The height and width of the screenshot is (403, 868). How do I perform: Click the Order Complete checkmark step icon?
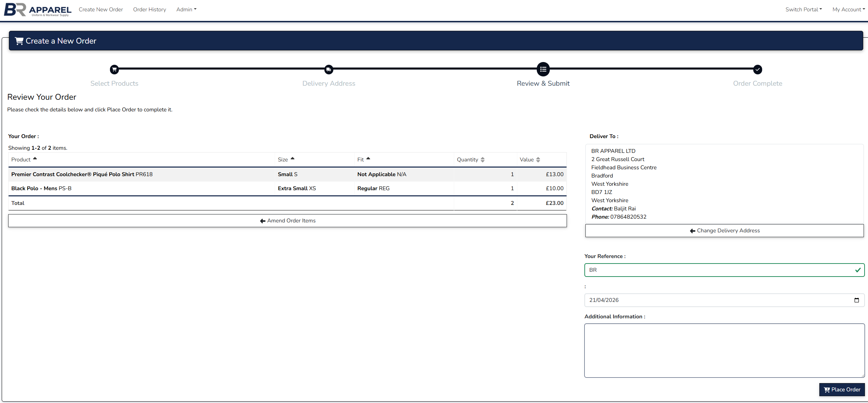tap(758, 70)
